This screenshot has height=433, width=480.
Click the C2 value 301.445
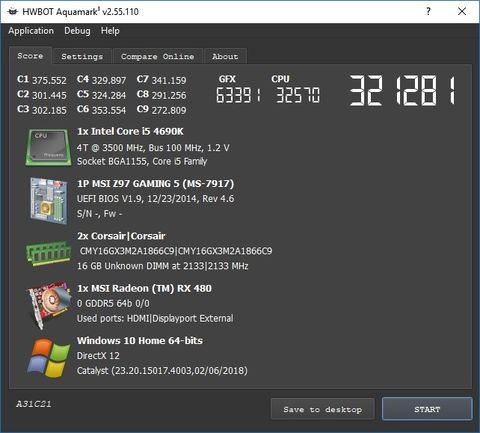(49, 95)
